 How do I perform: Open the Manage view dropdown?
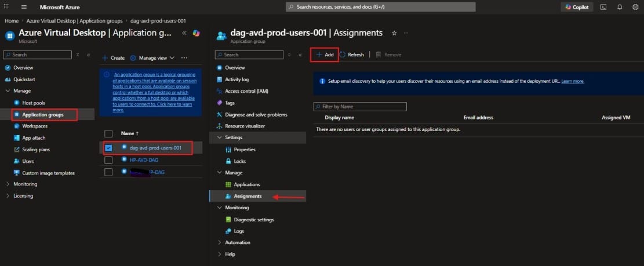(x=152, y=58)
